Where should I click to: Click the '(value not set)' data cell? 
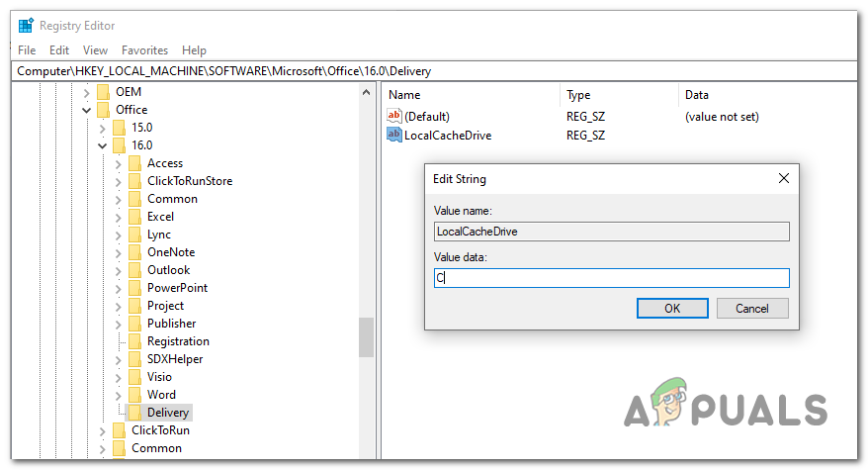point(722,117)
